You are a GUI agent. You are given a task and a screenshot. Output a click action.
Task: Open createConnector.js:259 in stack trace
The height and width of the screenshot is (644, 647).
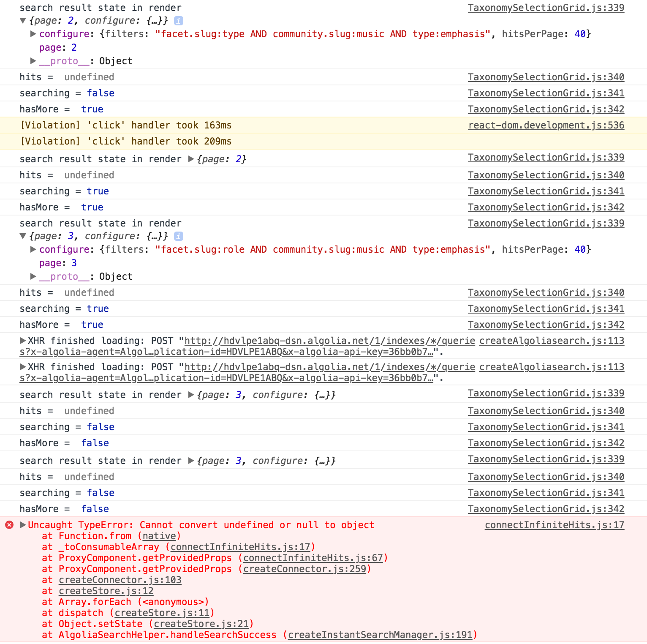304,569
